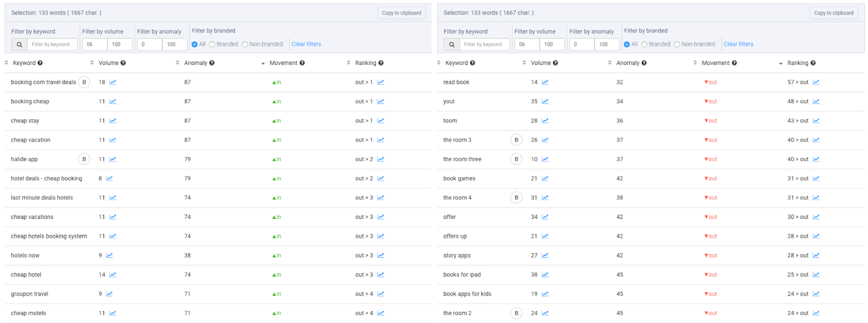Select the All radio option in right panel
Image resolution: width=868 pixels, height=323 pixels.
coord(627,44)
